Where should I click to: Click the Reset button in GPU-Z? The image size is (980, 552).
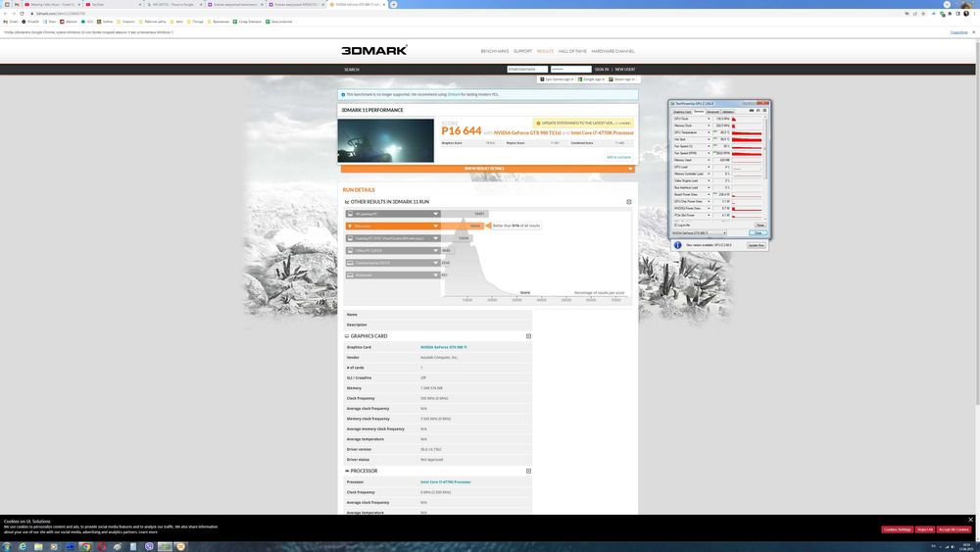click(x=759, y=226)
